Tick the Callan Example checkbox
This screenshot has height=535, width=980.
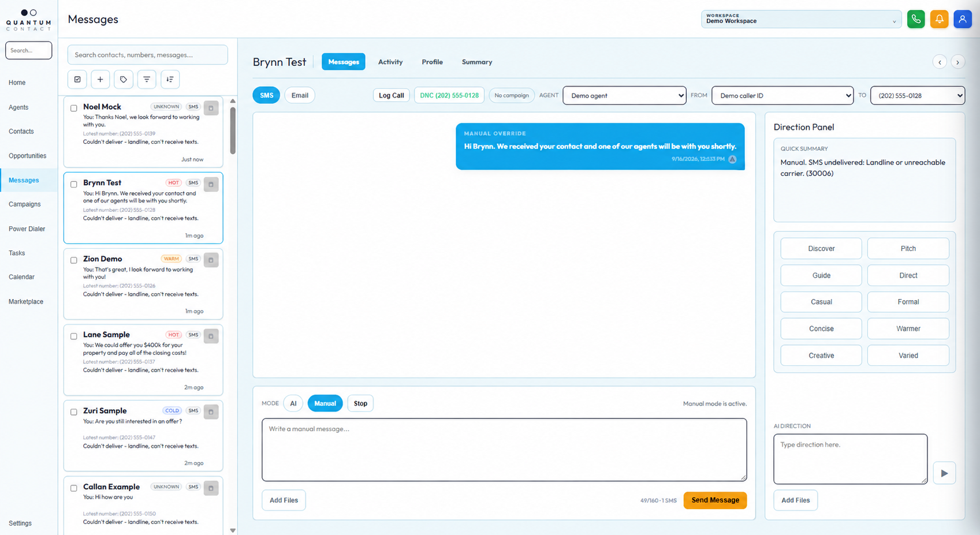(74, 488)
